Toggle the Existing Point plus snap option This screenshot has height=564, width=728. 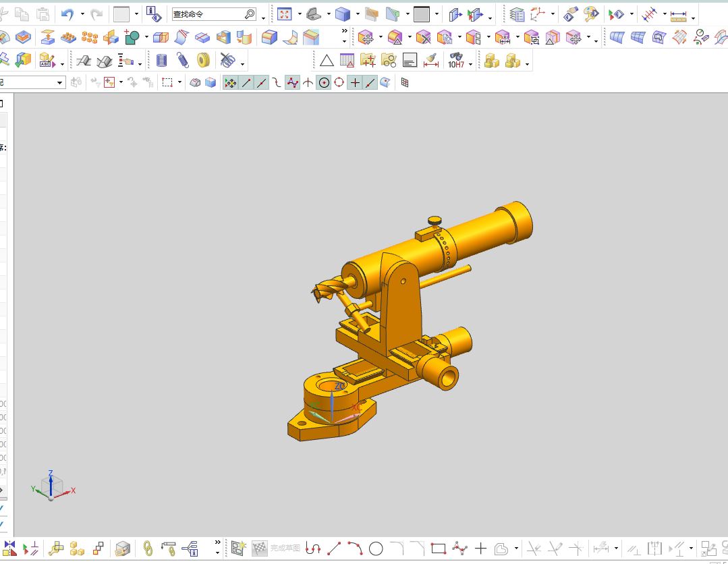(x=355, y=82)
